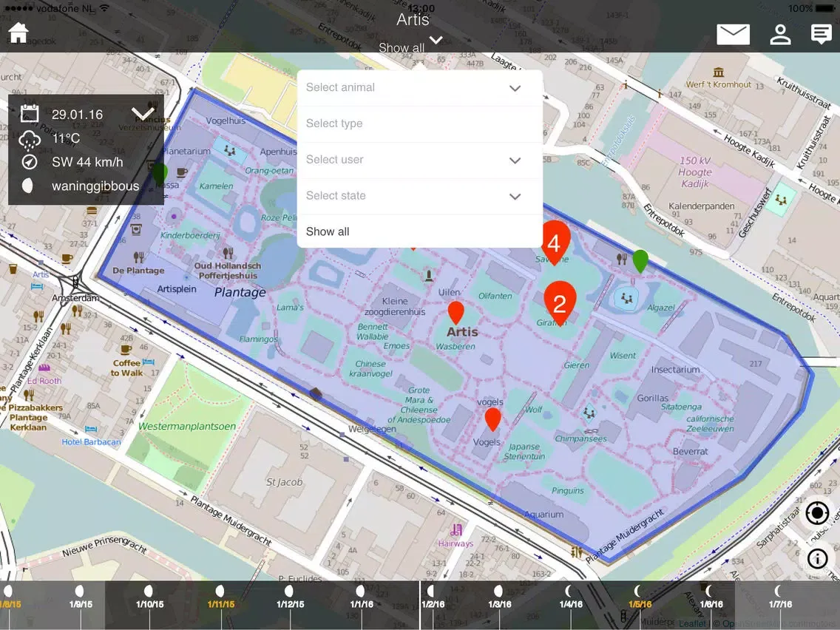840x630 pixels.
Task: Open the Leaflet attribution link
Action: pyautogui.click(x=692, y=623)
